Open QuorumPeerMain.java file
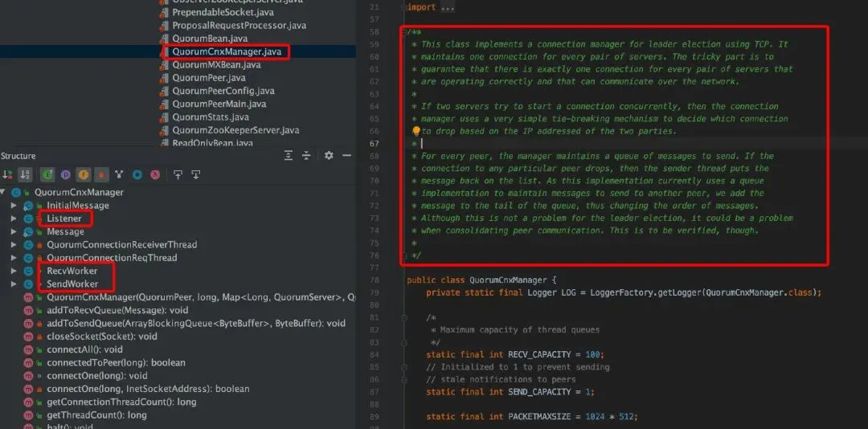The width and height of the screenshot is (868, 429). [x=219, y=104]
